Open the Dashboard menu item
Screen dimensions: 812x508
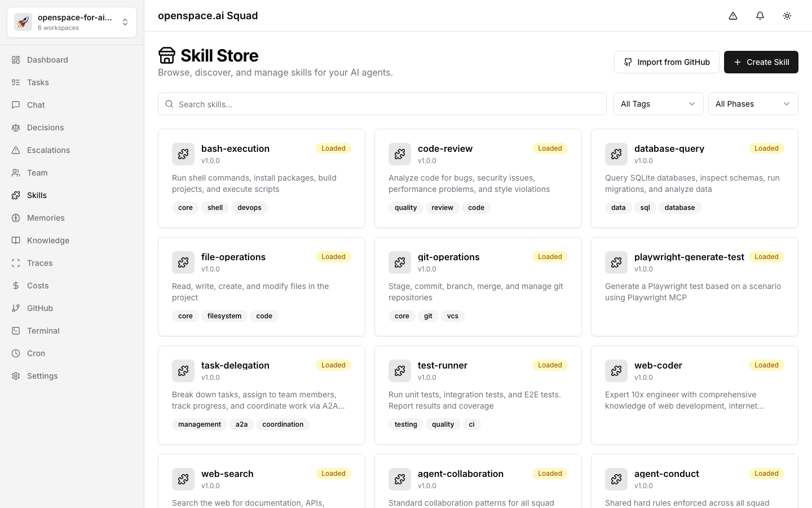click(47, 60)
